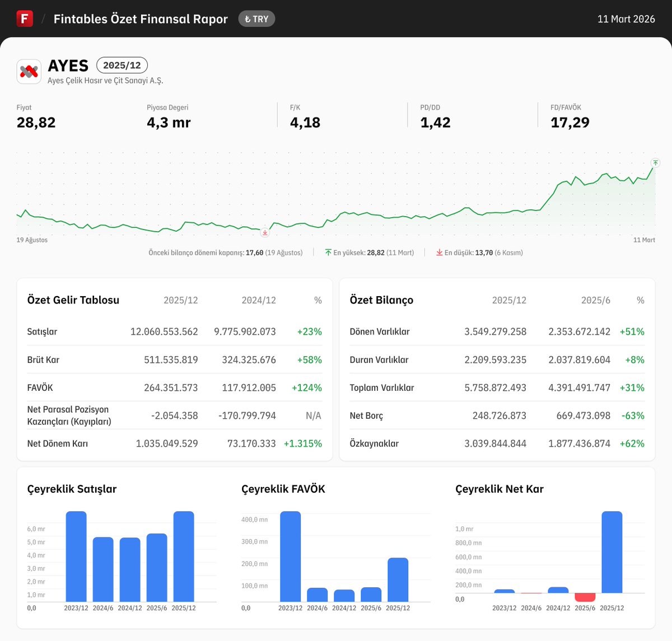This screenshot has height=641, width=672.
Task: Click the "+124%" FAVÖK growth figure
Action: coord(306,387)
